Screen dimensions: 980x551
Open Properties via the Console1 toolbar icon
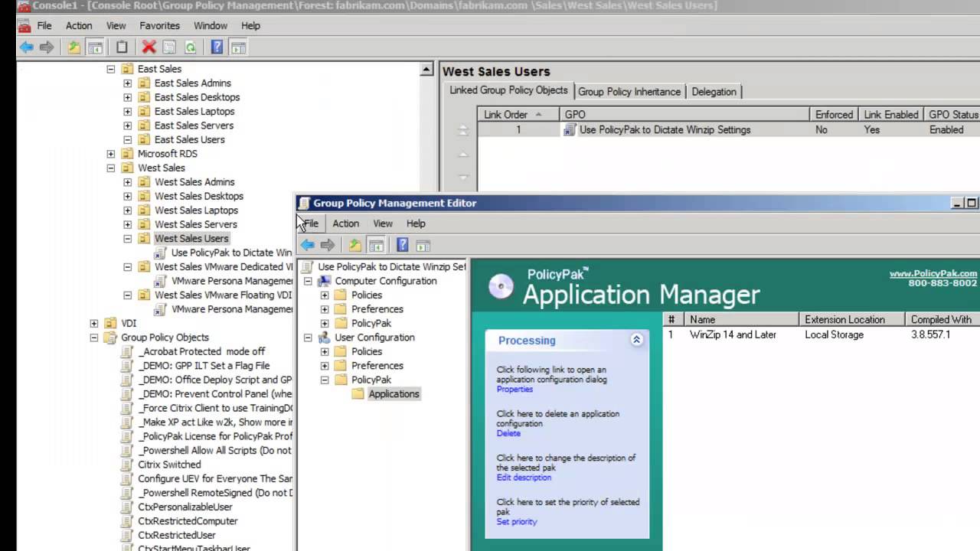[169, 47]
